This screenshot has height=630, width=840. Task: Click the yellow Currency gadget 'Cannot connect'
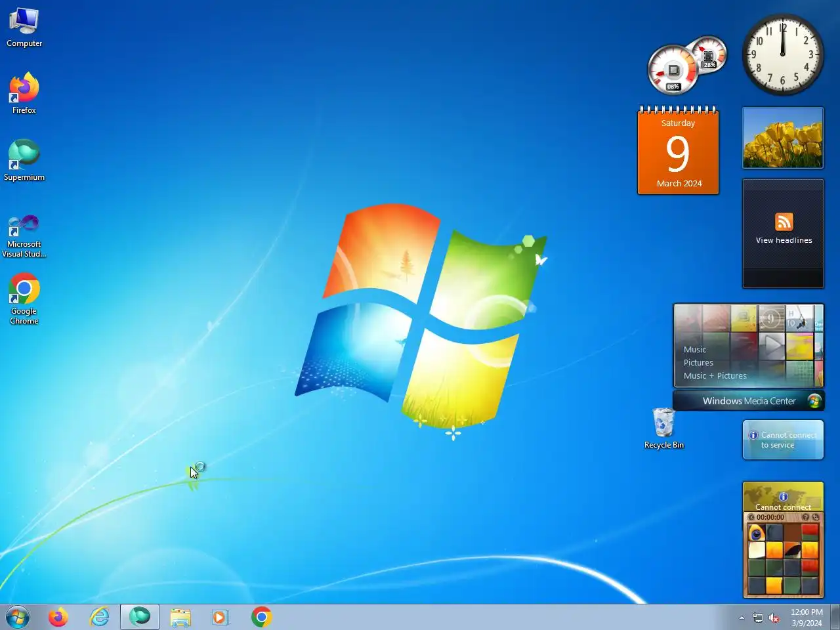click(783, 497)
